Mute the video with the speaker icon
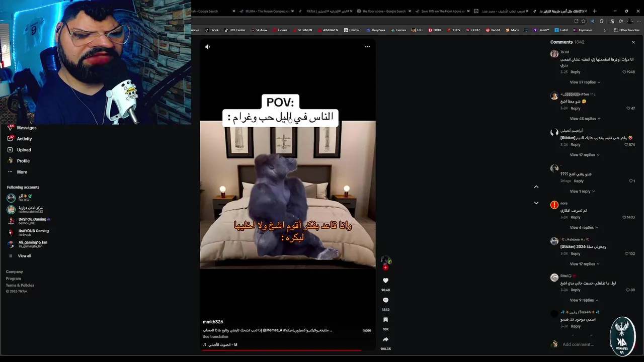 tap(207, 47)
